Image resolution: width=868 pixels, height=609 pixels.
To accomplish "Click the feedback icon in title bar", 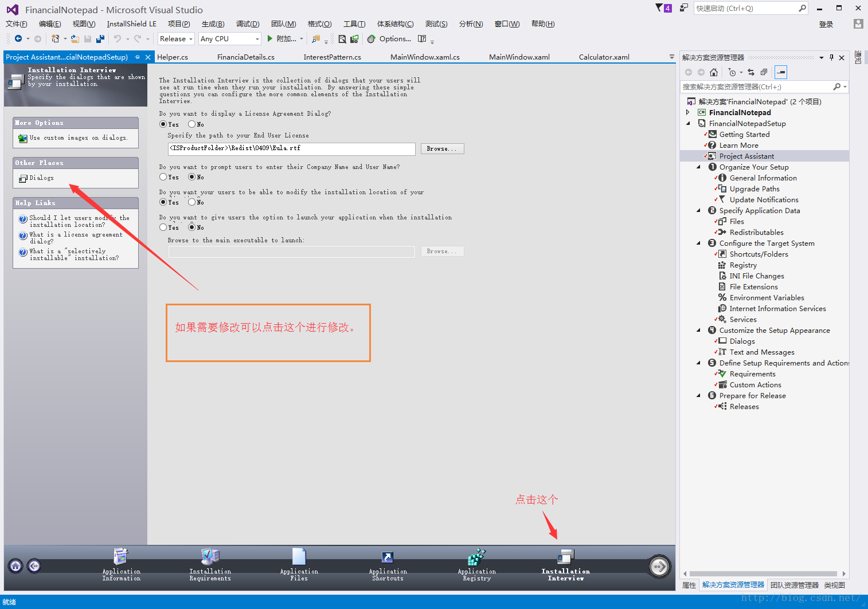I will pyautogui.click(x=683, y=8).
